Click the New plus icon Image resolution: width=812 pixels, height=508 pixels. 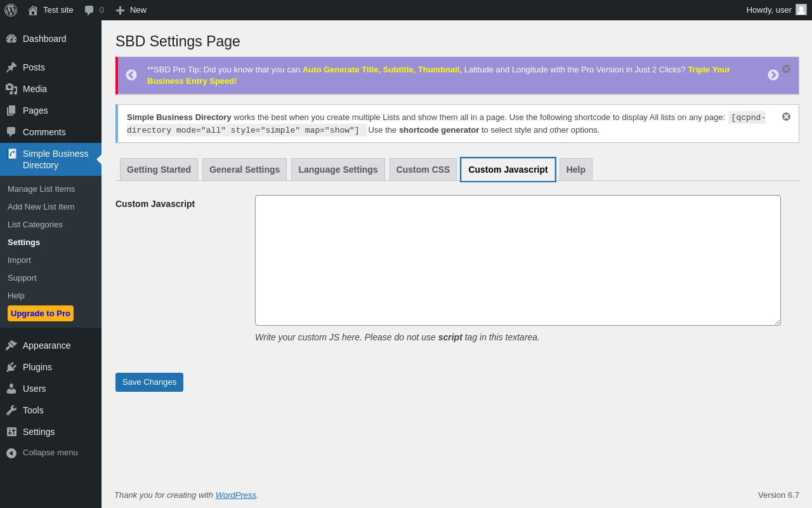tap(120, 10)
